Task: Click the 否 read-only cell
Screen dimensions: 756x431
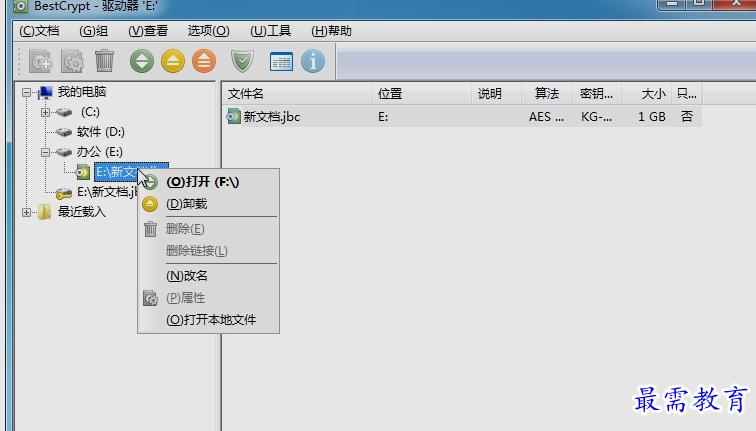Action: coord(687,116)
